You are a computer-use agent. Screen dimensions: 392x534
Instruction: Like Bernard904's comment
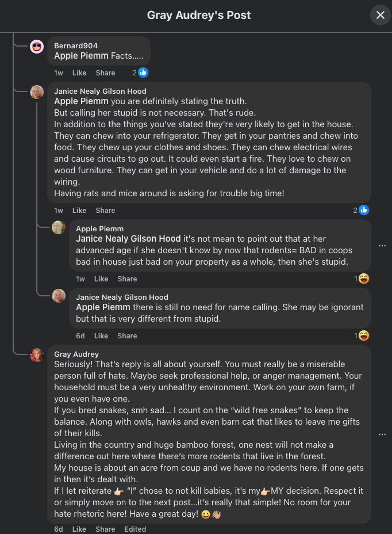(x=79, y=73)
